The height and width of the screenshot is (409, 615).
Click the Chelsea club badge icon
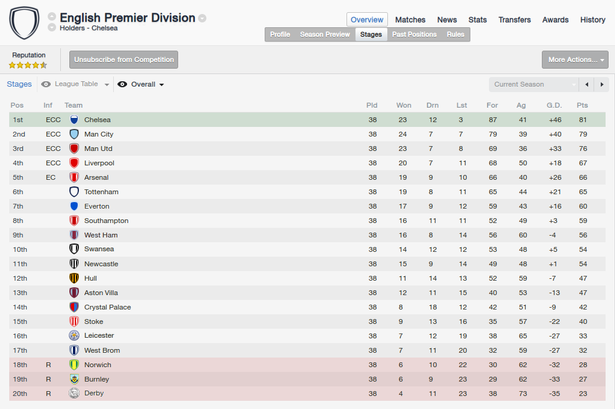(x=74, y=120)
